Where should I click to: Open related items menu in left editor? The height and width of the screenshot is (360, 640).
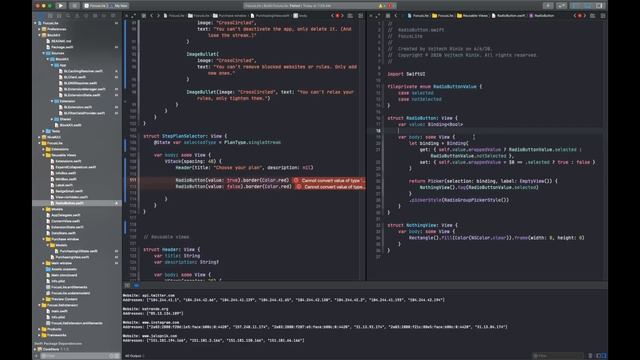(x=143, y=16)
